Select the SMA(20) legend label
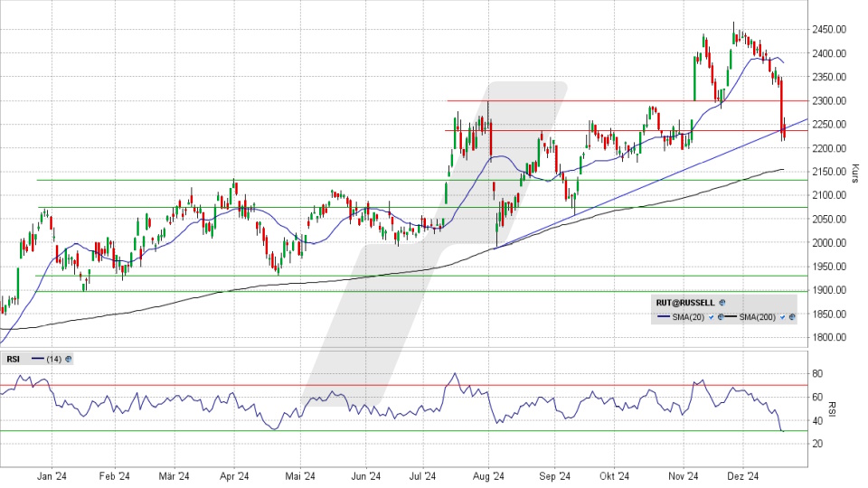868x488 pixels. 688,317
